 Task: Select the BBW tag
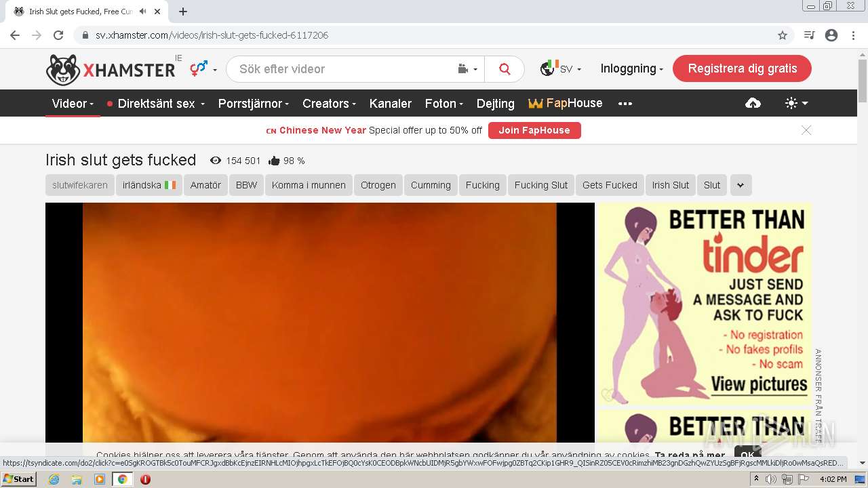(247, 185)
